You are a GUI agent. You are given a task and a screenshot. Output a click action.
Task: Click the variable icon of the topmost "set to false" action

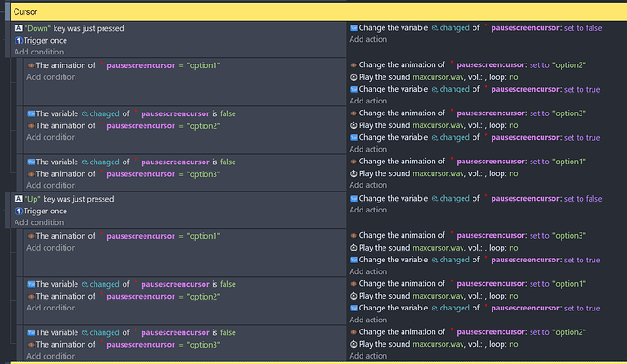[353, 29]
